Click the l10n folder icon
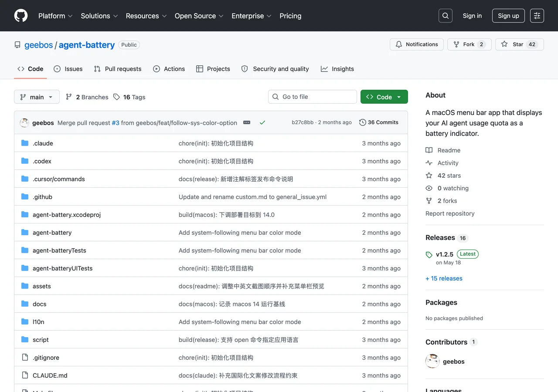This screenshot has height=392, width=558. pos(25,322)
